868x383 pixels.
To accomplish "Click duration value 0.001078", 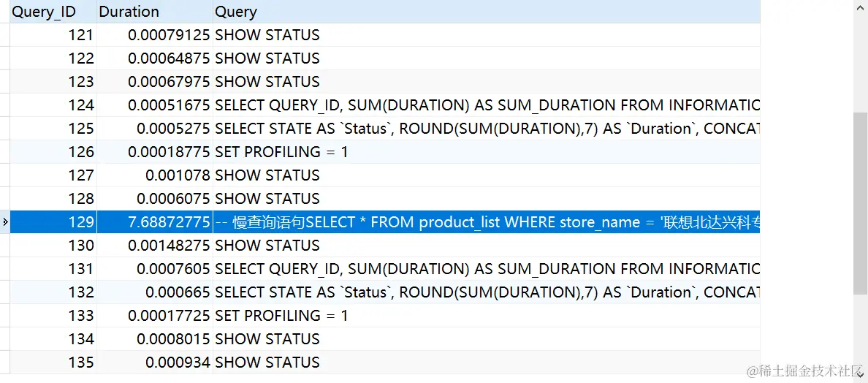I will point(178,175).
